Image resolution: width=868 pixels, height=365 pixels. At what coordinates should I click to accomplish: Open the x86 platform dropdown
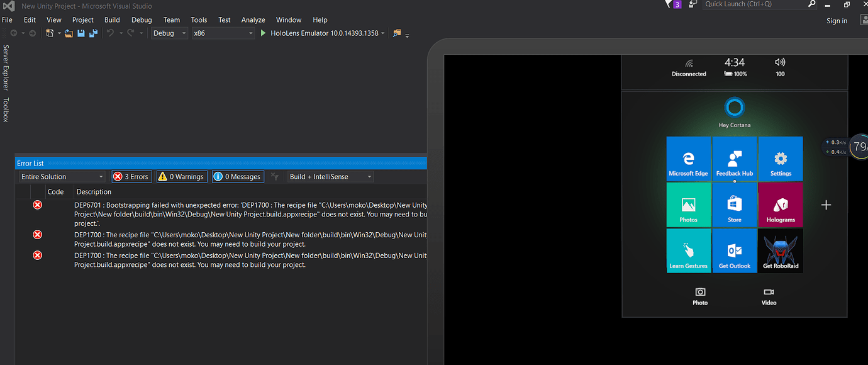[x=223, y=33]
